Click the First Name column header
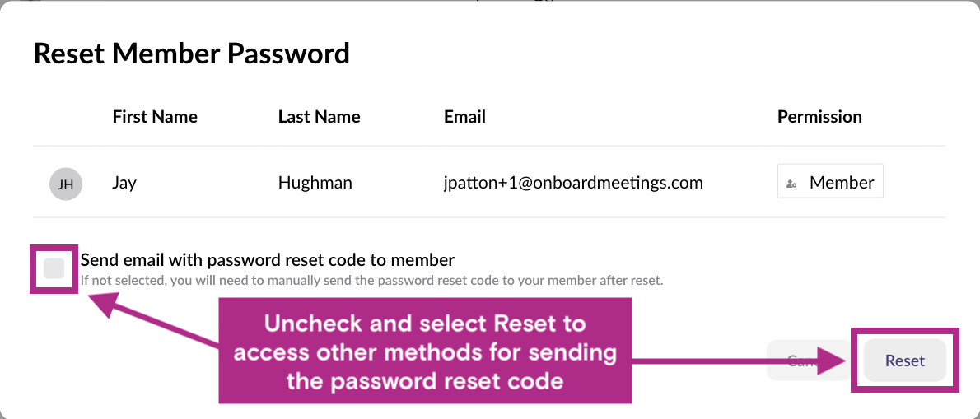The height and width of the screenshot is (419, 980). click(x=155, y=117)
